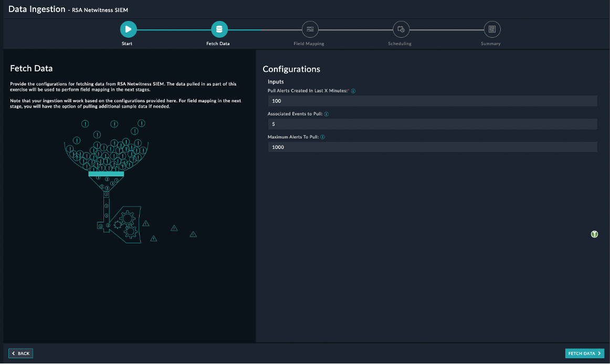Select the Maximum Alerts To Pull input box

tap(432, 147)
